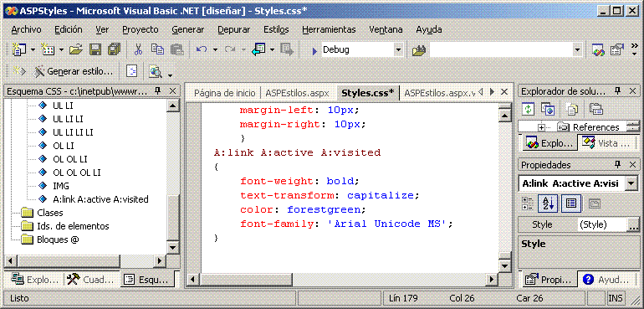This screenshot has height=309, width=644.
Task: Start debugging with the play arrow
Action: (x=314, y=50)
